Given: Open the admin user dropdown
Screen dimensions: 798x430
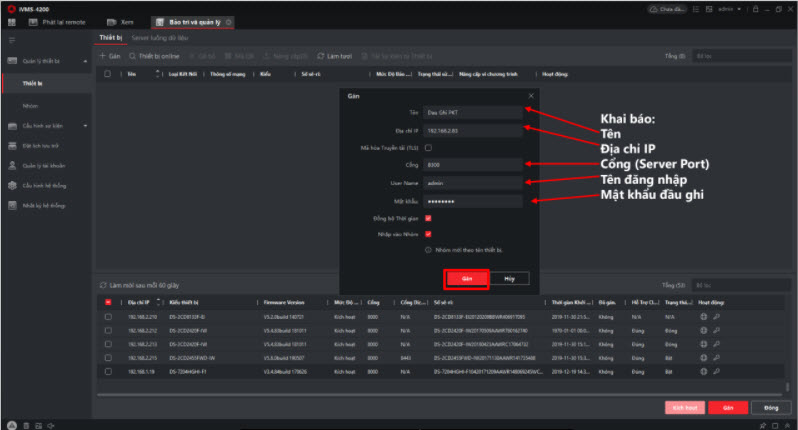Looking at the screenshot, I should 739,7.
